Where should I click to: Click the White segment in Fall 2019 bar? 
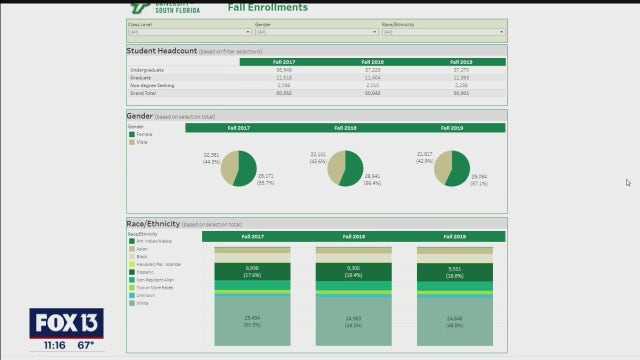point(455,322)
